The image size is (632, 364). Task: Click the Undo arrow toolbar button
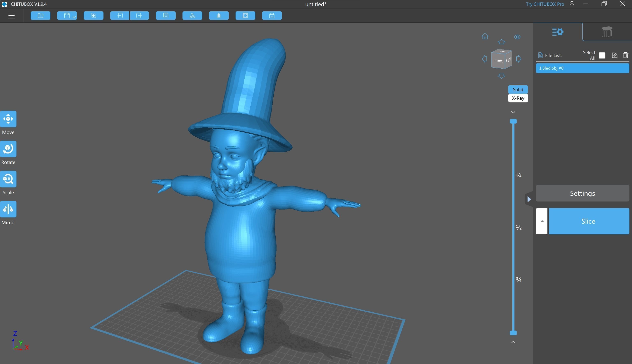click(120, 16)
